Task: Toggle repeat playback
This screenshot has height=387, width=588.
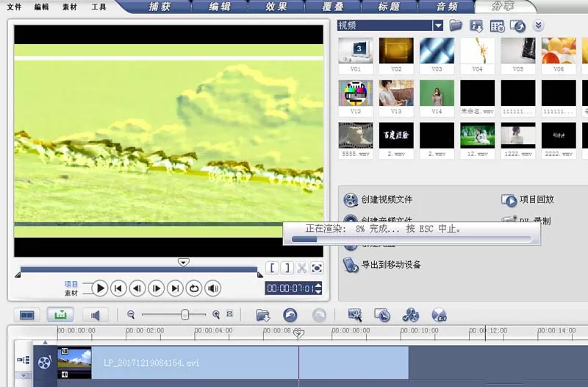Action: tap(194, 288)
